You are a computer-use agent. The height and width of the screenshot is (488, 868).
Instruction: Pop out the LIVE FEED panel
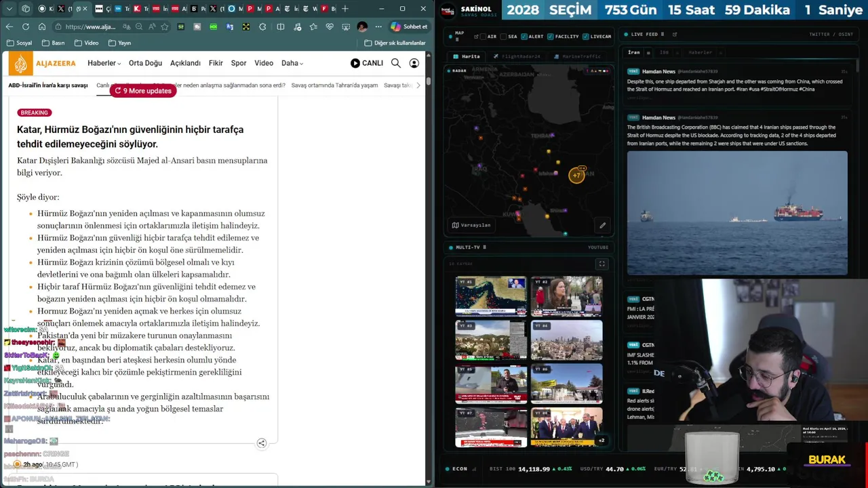point(674,35)
